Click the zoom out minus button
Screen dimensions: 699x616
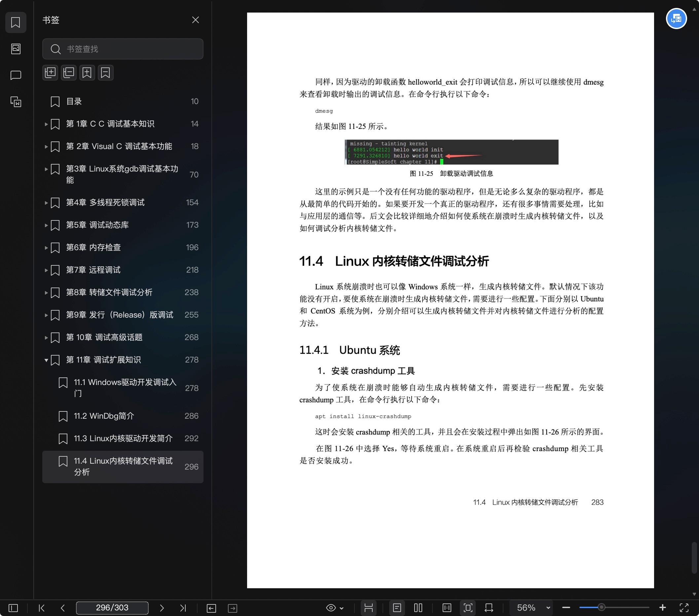[566, 608]
